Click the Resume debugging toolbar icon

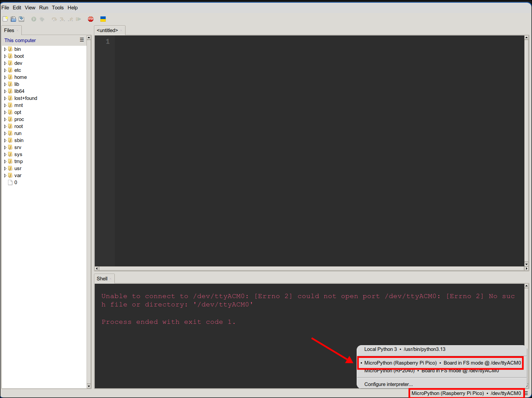78,19
